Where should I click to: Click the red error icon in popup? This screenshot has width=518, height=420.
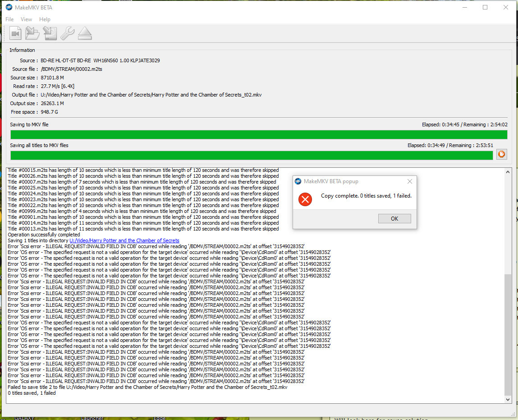pyautogui.click(x=305, y=199)
